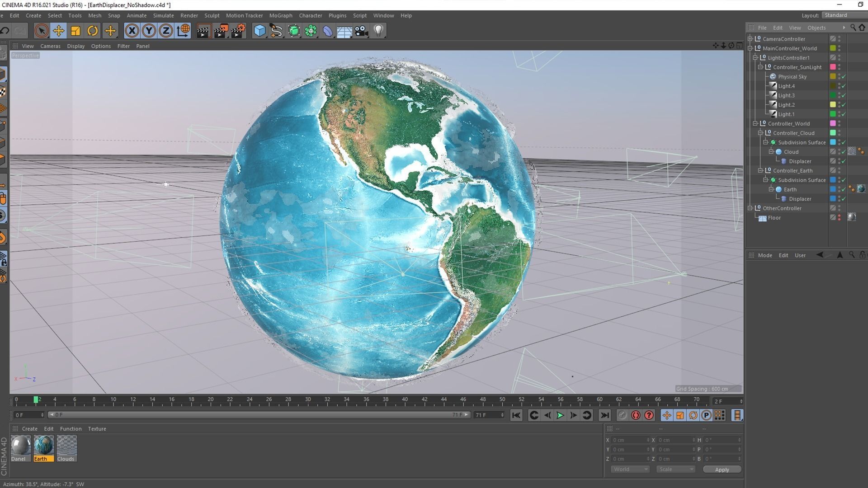Click the Light bulb object icon
Viewport: 868px width, 488px height.
378,31
